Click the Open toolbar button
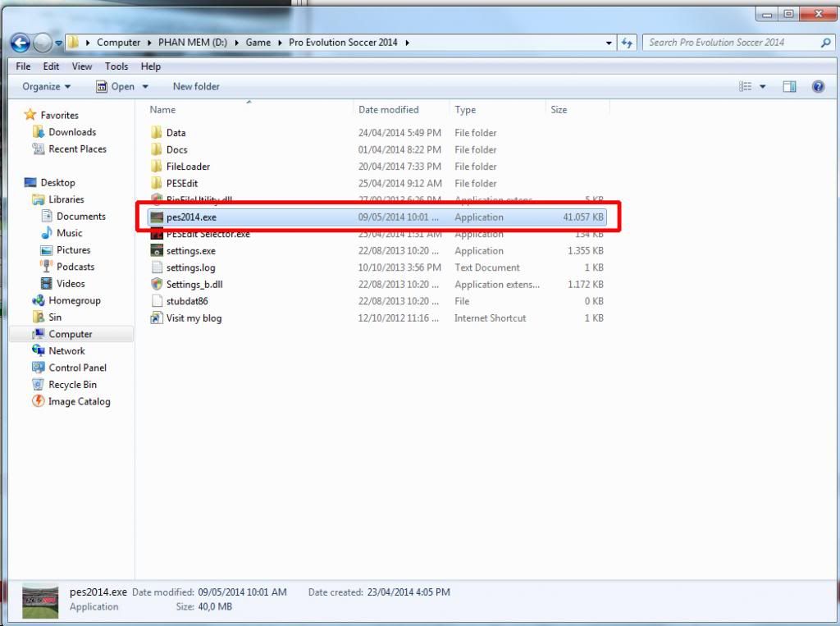The image size is (840, 626). [x=115, y=86]
